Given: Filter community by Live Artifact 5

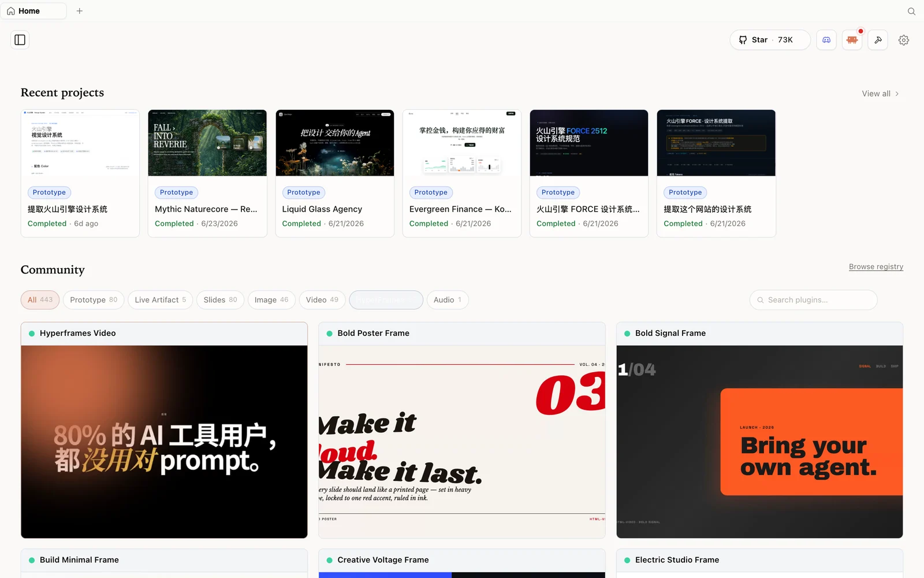Looking at the screenshot, I should tap(160, 300).
